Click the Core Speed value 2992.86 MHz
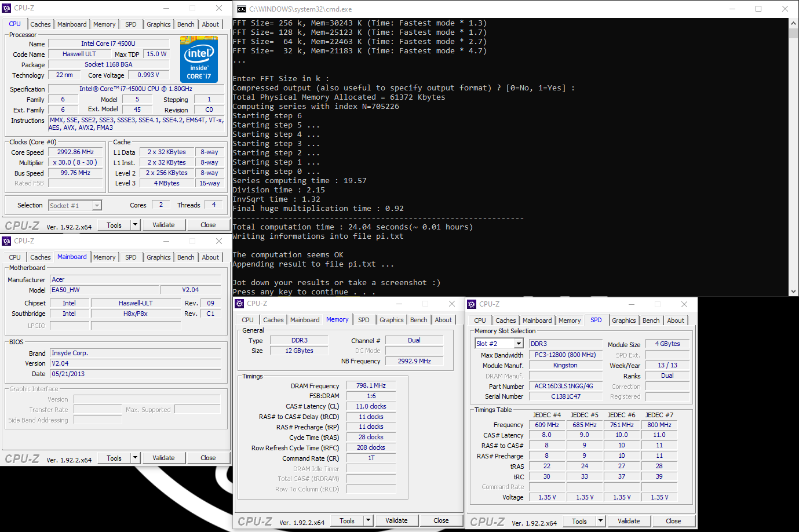Image resolution: width=799 pixels, height=532 pixels. point(75,152)
